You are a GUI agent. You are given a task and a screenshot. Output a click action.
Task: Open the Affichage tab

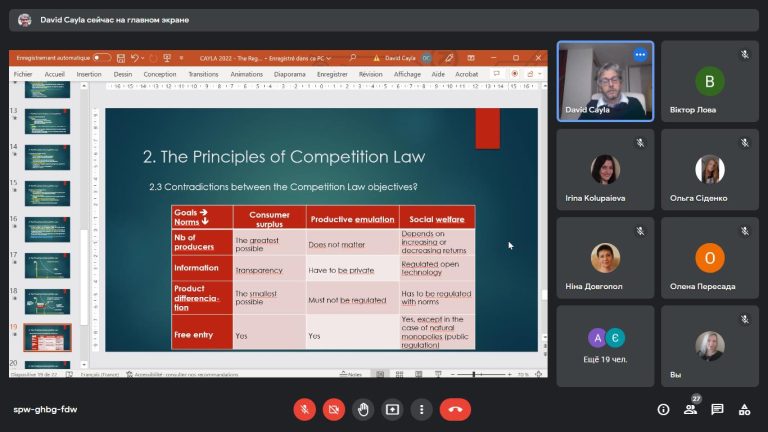point(407,74)
